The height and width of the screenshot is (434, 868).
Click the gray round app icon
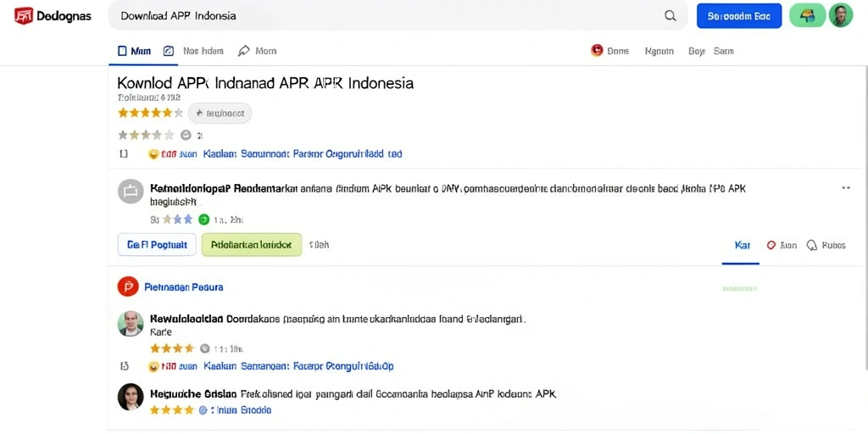point(130,192)
